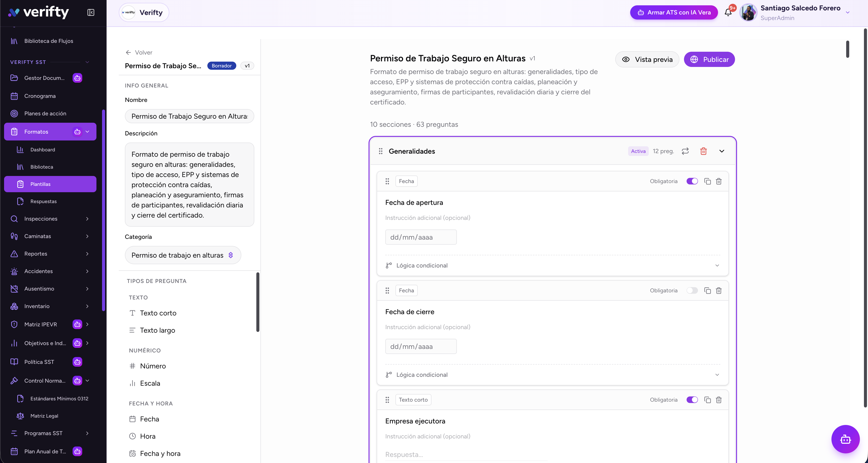Expand Lógica condicional for Fecha de cierre
Image resolution: width=868 pixels, height=463 pixels.
pyautogui.click(x=553, y=375)
